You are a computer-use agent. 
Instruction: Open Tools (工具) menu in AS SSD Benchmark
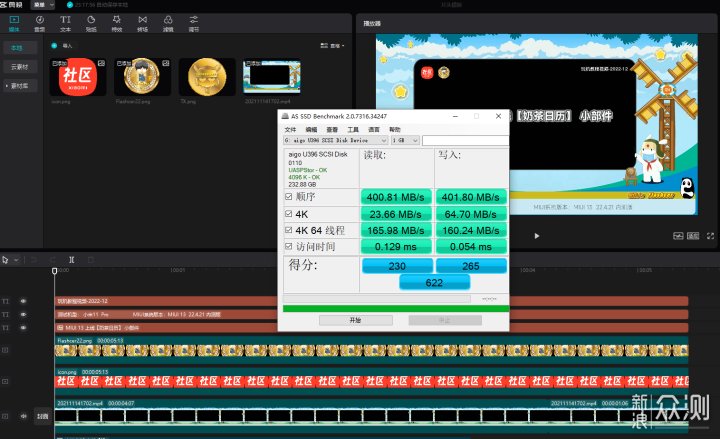(353, 129)
